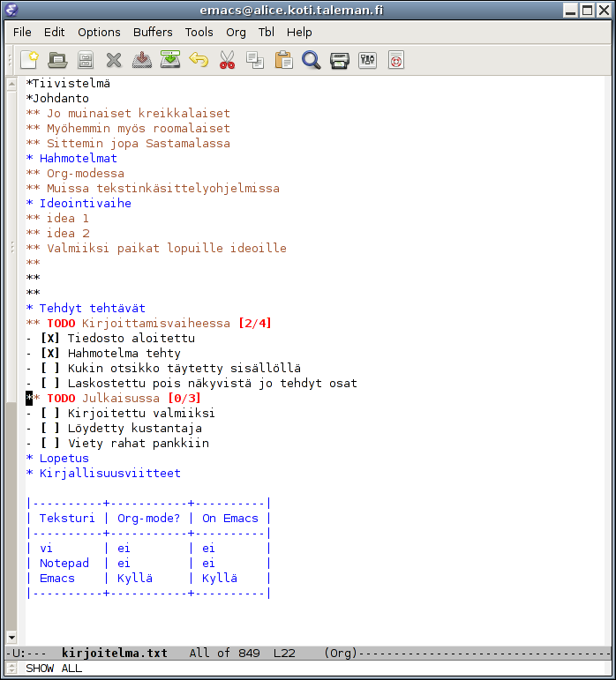
Task: Click the Save As icon with green arrow
Action: coord(170,60)
